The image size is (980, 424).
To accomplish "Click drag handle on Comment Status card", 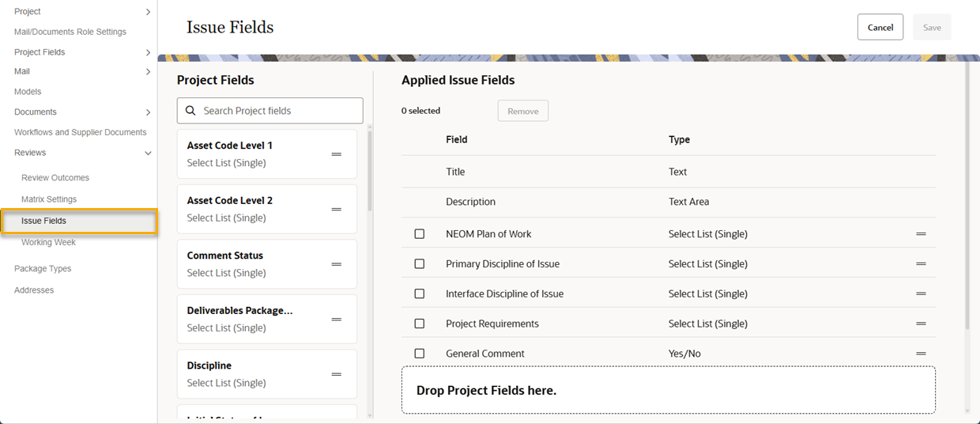I will coord(336,264).
